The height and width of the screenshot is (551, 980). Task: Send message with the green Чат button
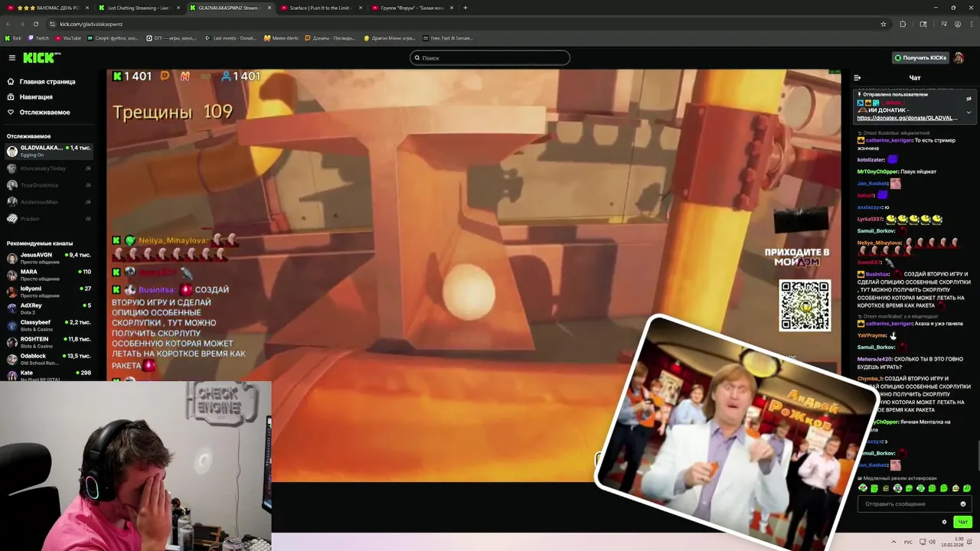962,522
